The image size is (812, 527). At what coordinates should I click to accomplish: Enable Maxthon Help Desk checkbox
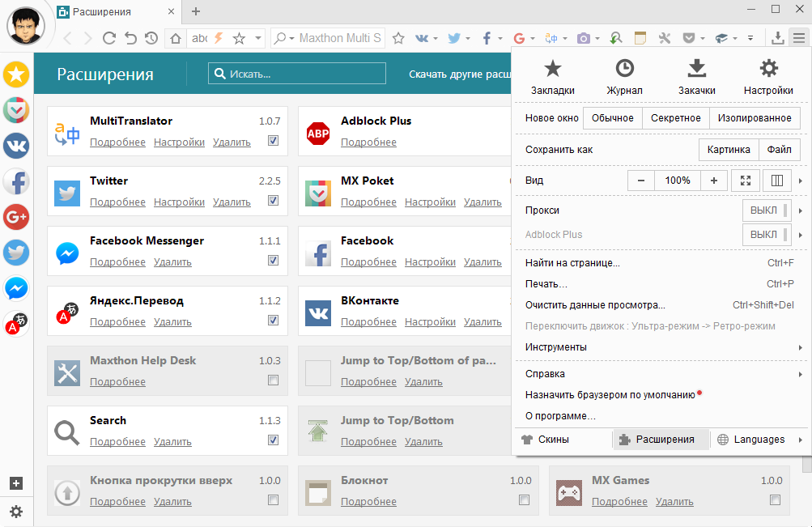click(274, 380)
